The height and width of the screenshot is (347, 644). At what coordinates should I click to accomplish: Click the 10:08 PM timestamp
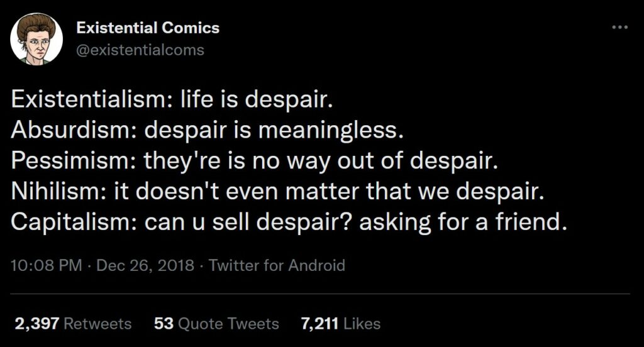tap(46, 265)
